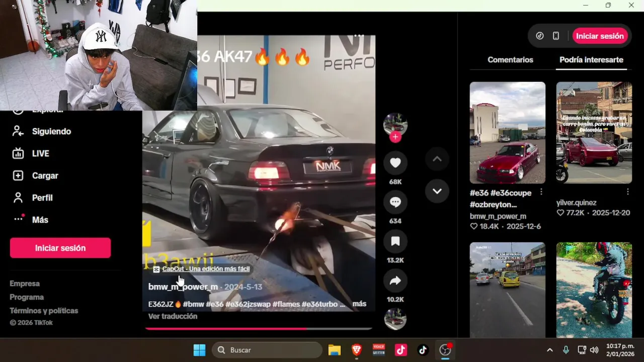
Task: Click Ver traducción under the caption
Action: pyautogui.click(x=173, y=316)
